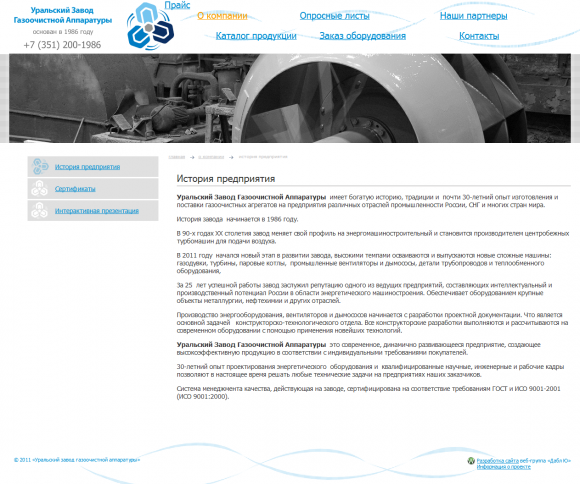Open Наши партнеры section
This screenshot has height=484, width=580.
point(473,16)
